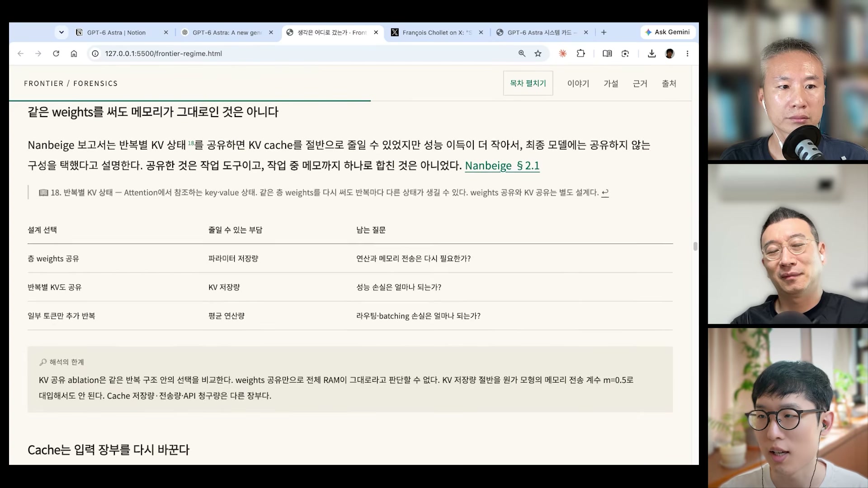Select the KV 저장량 table cell
Image resolution: width=868 pixels, height=488 pixels.
coord(224,287)
